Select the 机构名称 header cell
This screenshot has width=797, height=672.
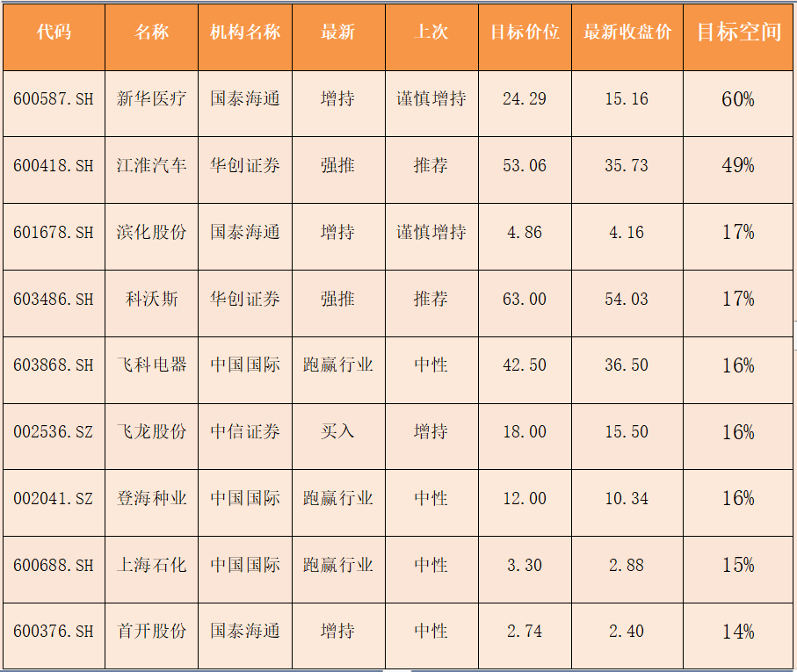245,33
